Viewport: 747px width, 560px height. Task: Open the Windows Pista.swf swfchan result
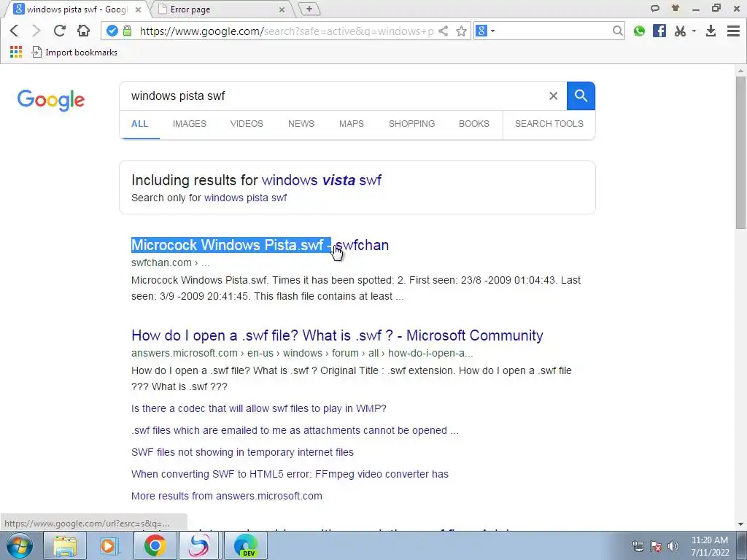point(260,245)
